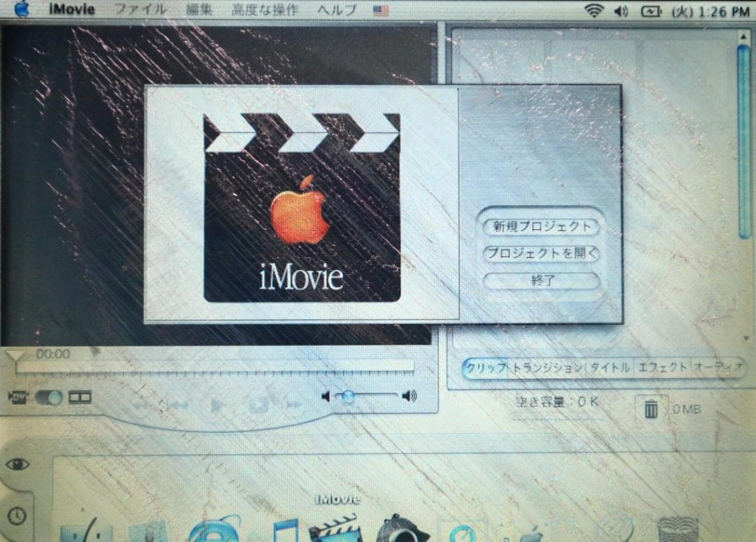Switch to the トランジション tab

pyautogui.click(x=544, y=366)
